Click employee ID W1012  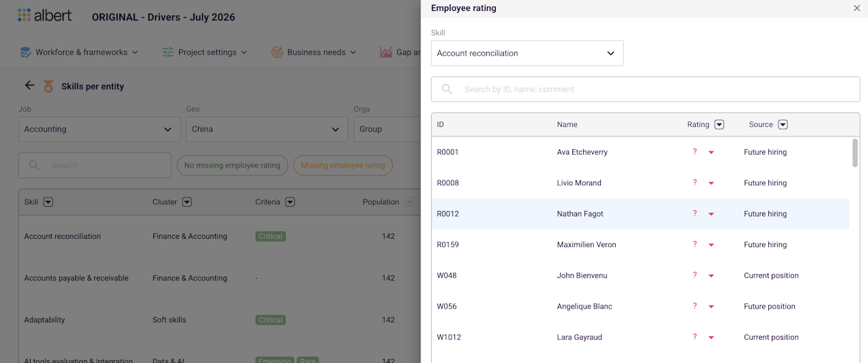[x=449, y=337]
